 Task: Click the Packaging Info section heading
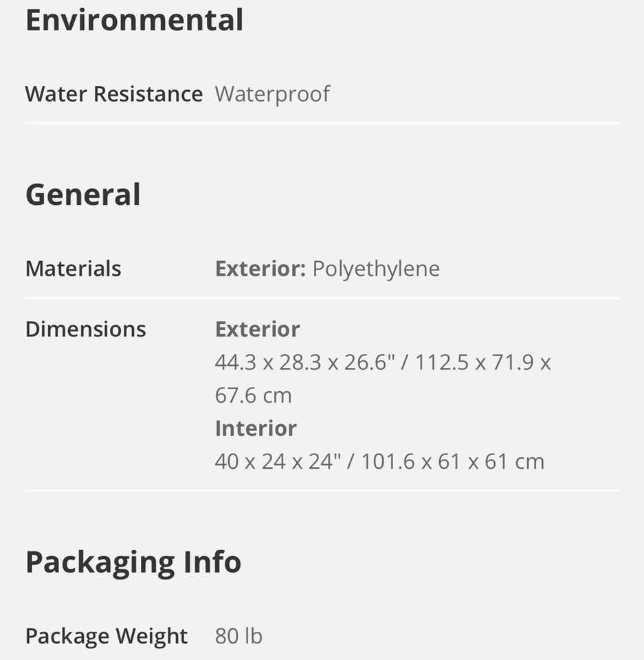pyautogui.click(x=133, y=562)
